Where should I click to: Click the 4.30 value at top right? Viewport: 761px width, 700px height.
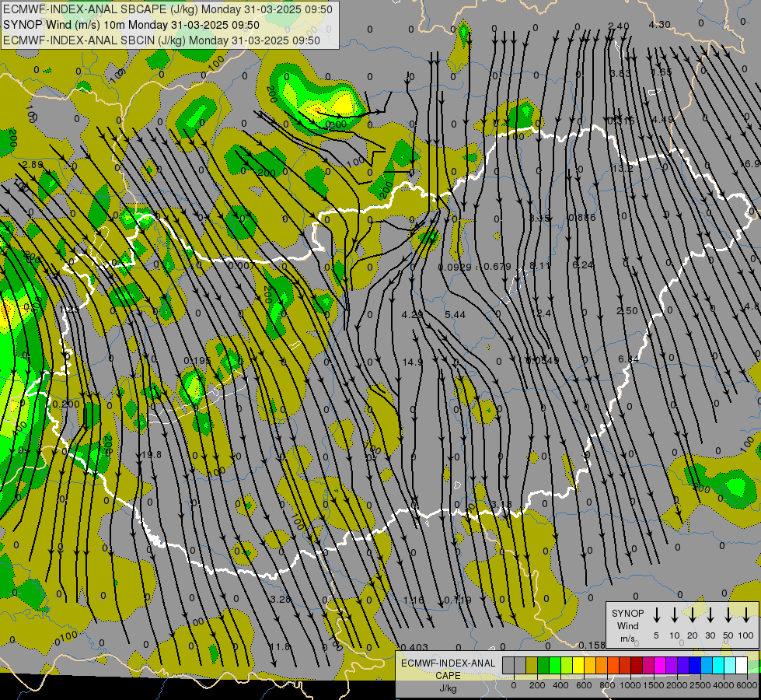tap(660, 25)
